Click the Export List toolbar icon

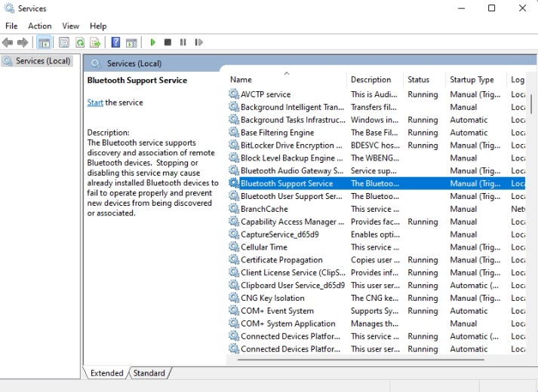coord(95,43)
